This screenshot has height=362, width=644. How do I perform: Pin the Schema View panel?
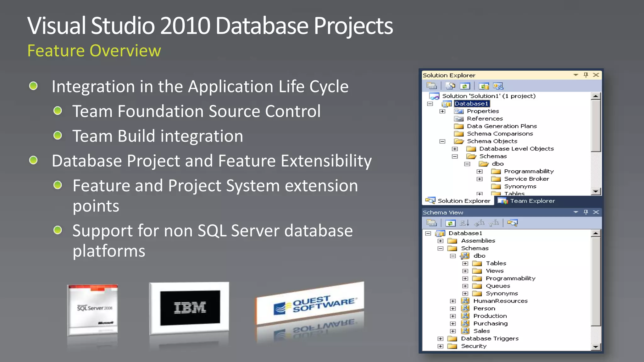586,212
